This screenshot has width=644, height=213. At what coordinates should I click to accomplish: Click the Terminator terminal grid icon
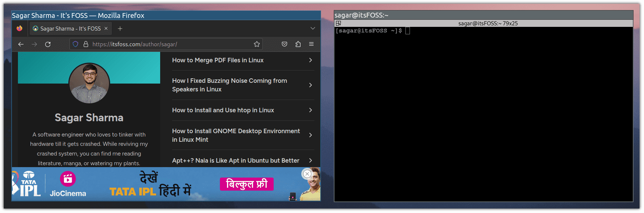339,23
